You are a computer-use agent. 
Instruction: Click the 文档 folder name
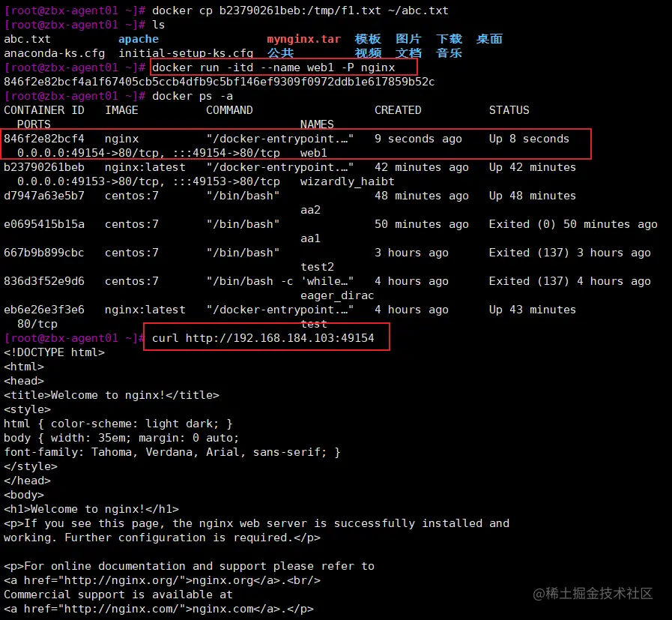click(408, 53)
